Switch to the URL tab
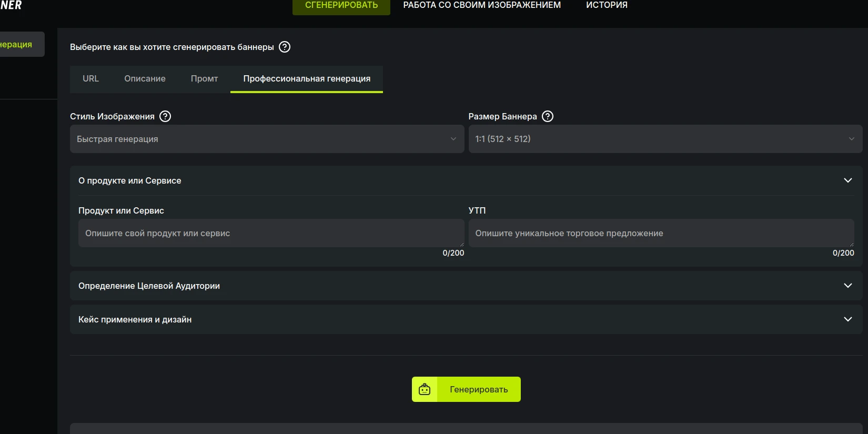Screen dimensions: 868x434 tap(90, 78)
